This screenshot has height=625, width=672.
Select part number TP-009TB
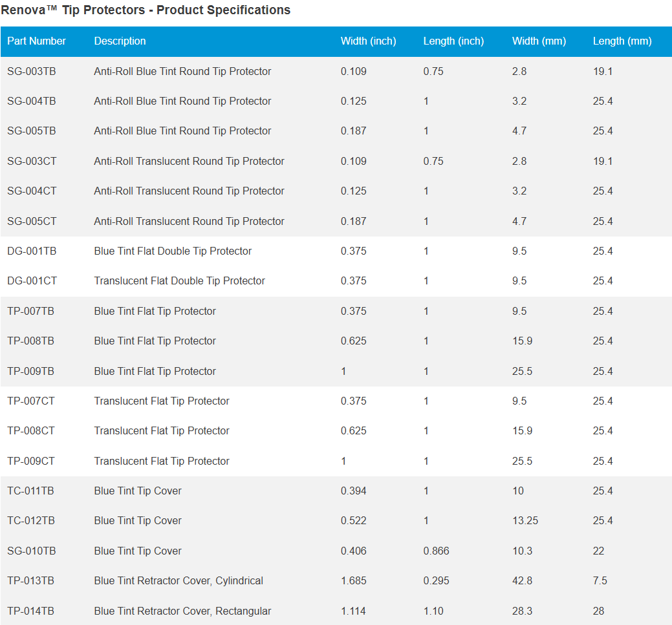click(x=31, y=372)
